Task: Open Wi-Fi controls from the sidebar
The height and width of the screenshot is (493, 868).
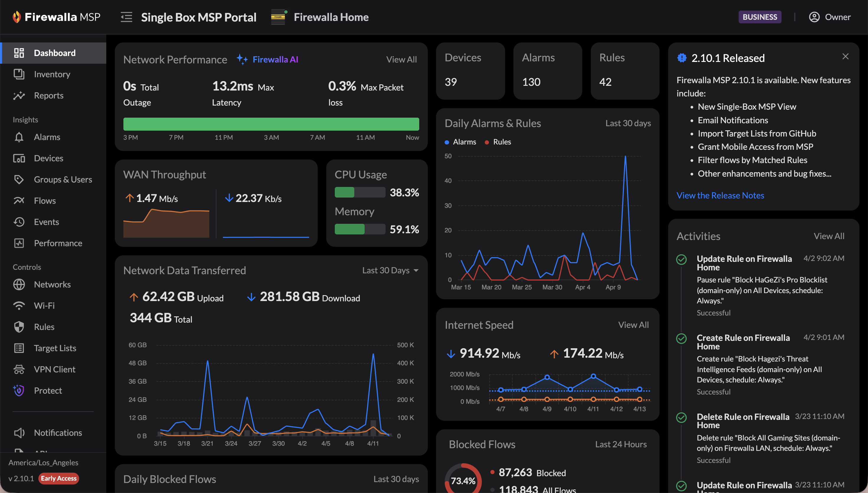Action: tap(44, 305)
